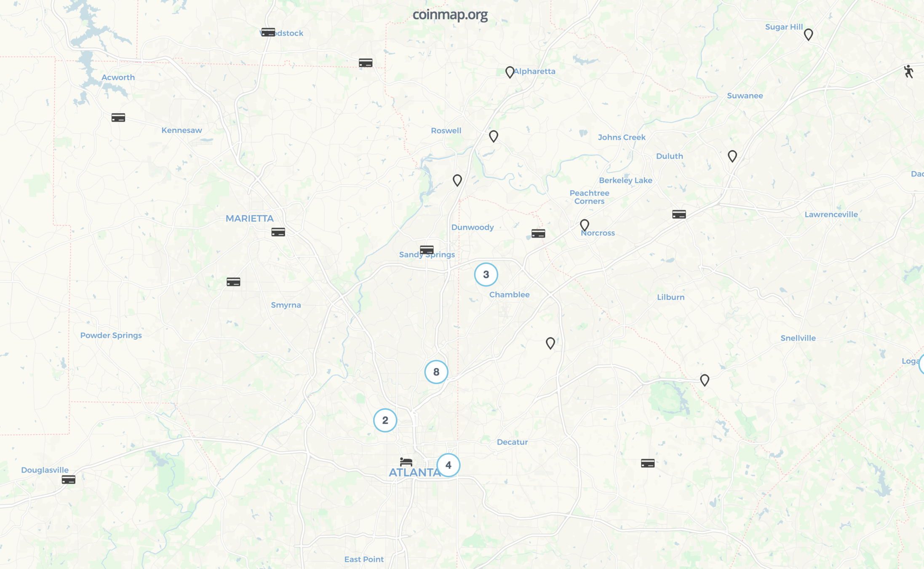Expand the cluster of 4 beside Atlanta

(448, 465)
